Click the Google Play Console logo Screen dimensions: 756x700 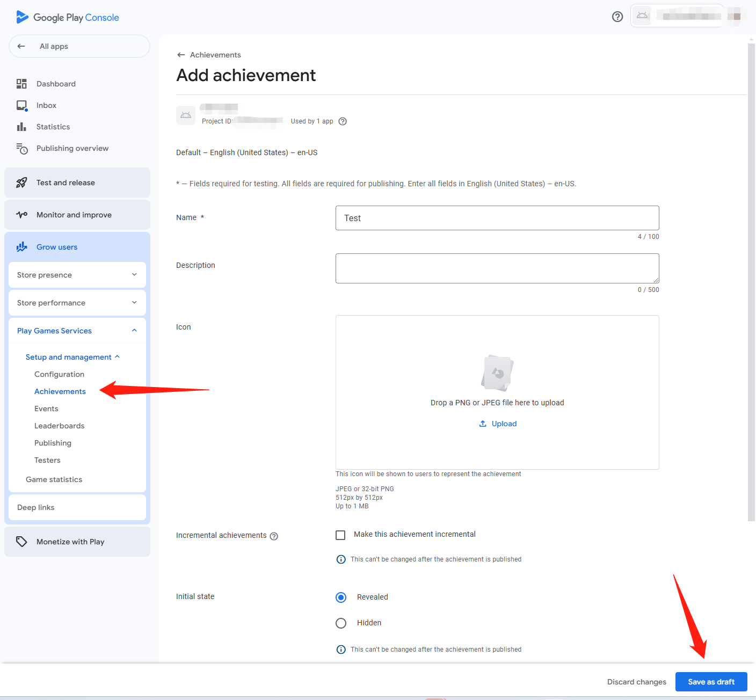click(x=68, y=17)
